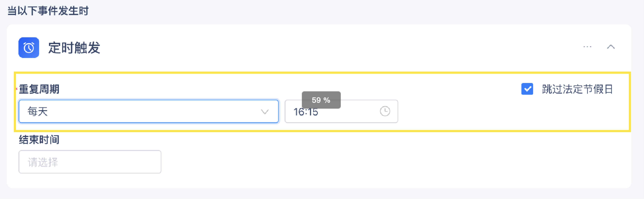Click the gray 59 % tooltip
644x199 pixels.
[x=321, y=100]
